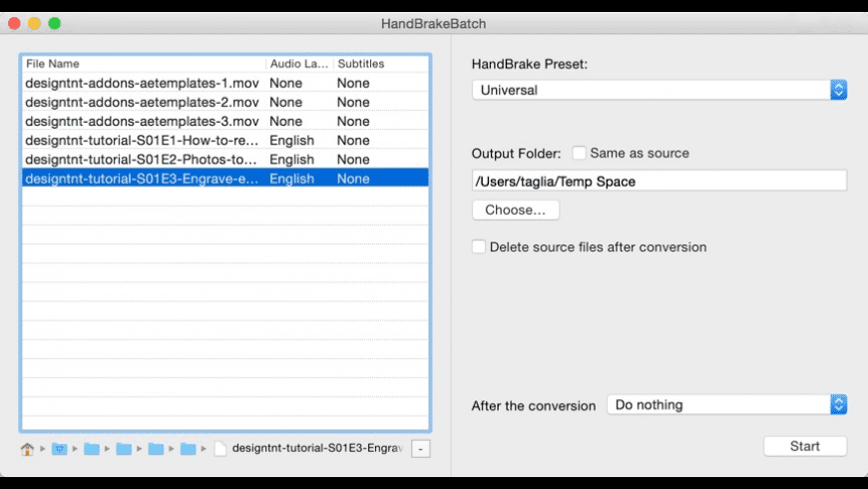The width and height of the screenshot is (868, 489).
Task: Click the red close window button
Action: click(14, 23)
